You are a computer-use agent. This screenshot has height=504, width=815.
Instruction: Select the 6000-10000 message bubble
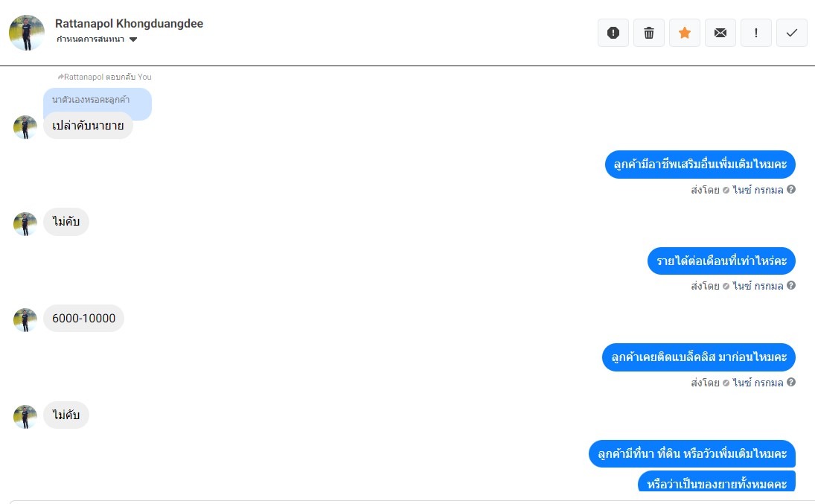pyautogui.click(x=83, y=319)
